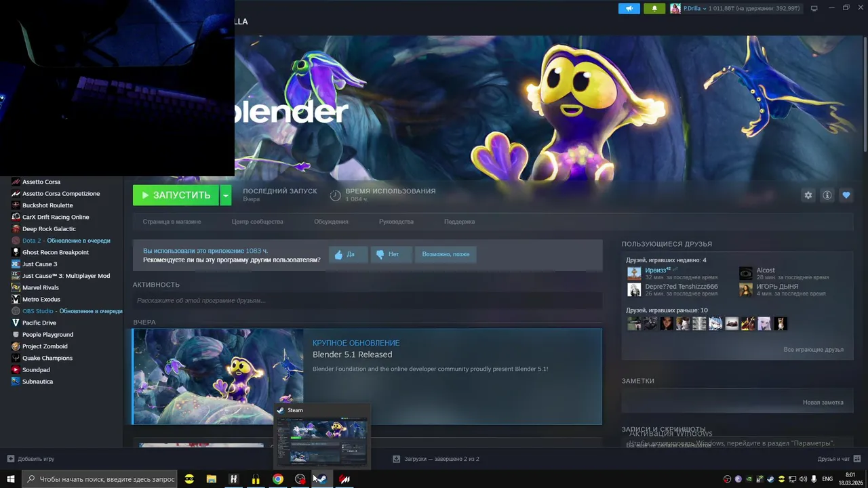Click Добавить игру at bottom left
Screen dimensions: 868x488
tap(31, 459)
